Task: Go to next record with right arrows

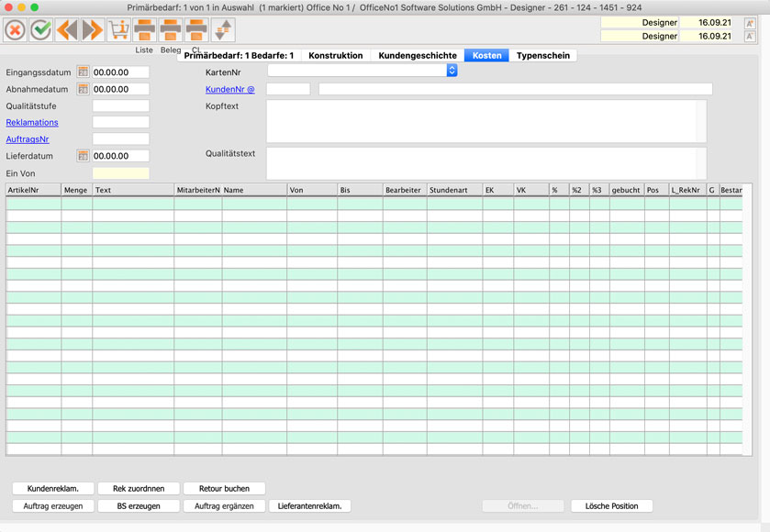Action: click(93, 30)
